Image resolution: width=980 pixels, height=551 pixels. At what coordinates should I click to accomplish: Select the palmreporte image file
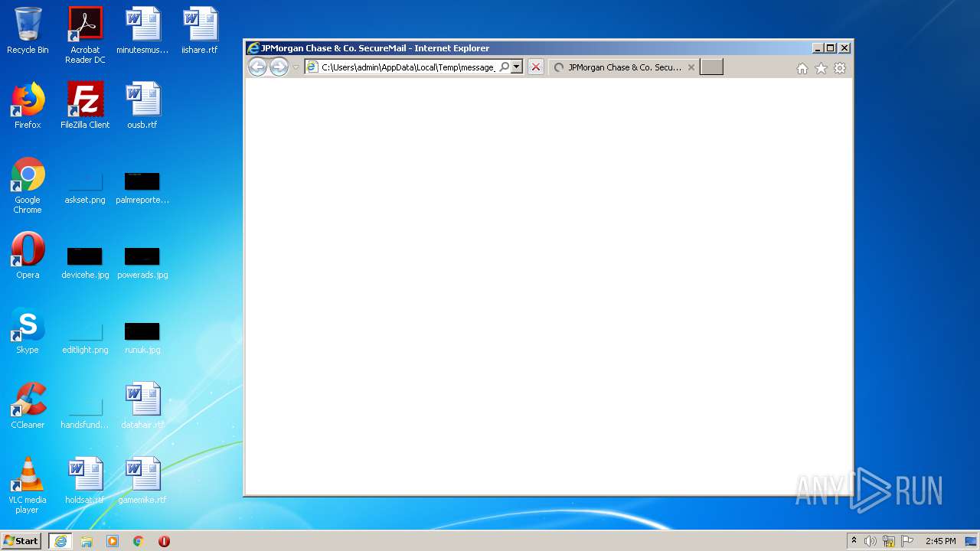tap(142, 188)
